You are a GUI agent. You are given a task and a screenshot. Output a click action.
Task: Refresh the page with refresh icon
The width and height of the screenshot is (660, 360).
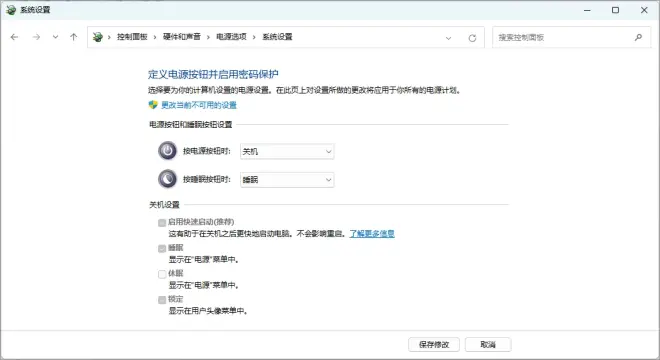point(472,38)
